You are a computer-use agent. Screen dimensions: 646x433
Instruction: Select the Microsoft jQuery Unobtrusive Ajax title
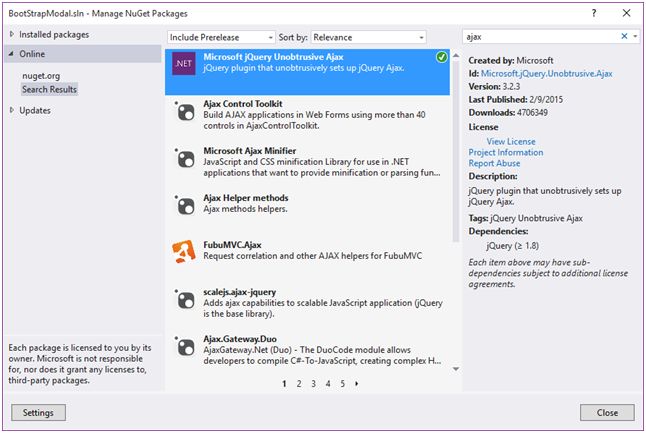[x=273, y=57]
